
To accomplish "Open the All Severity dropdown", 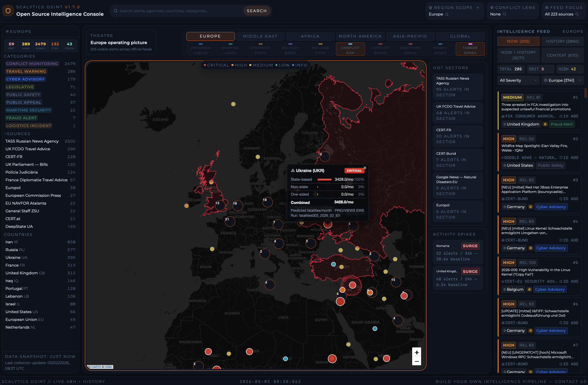I will (x=518, y=80).
